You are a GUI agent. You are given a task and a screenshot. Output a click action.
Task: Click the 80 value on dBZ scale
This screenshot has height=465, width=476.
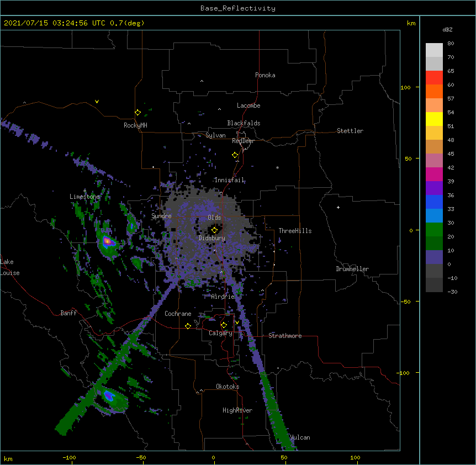tap(451, 44)
